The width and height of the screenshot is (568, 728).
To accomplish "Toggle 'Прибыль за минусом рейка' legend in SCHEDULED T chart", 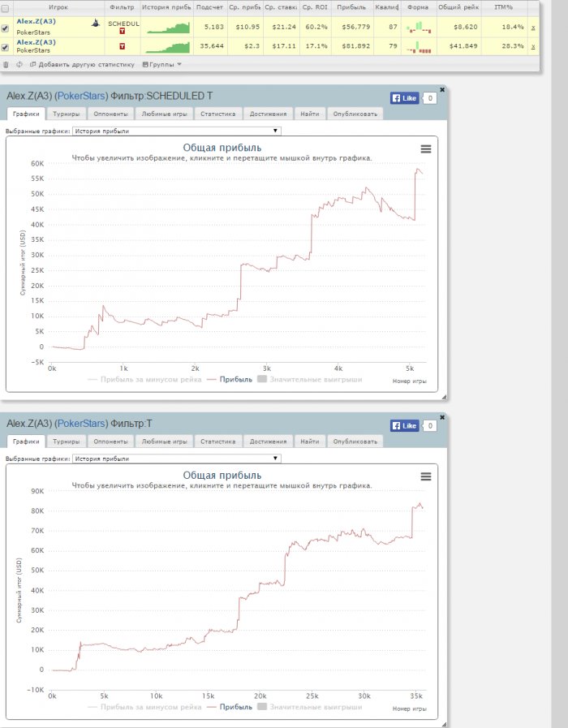I will click(x=144, y=379).
